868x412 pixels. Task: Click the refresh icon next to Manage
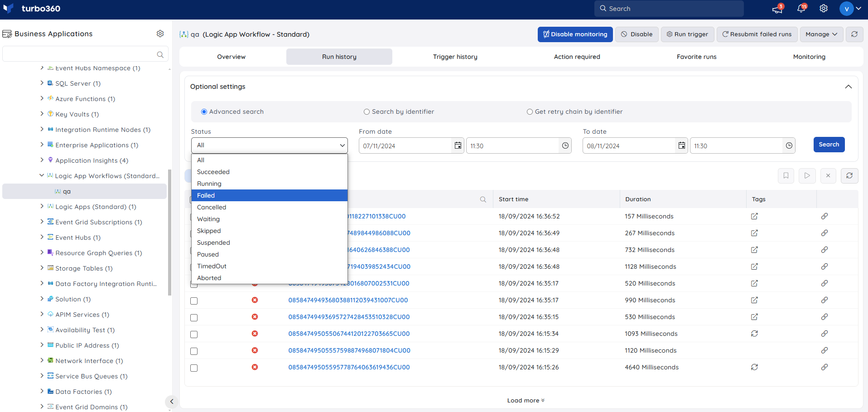(854, 34)
